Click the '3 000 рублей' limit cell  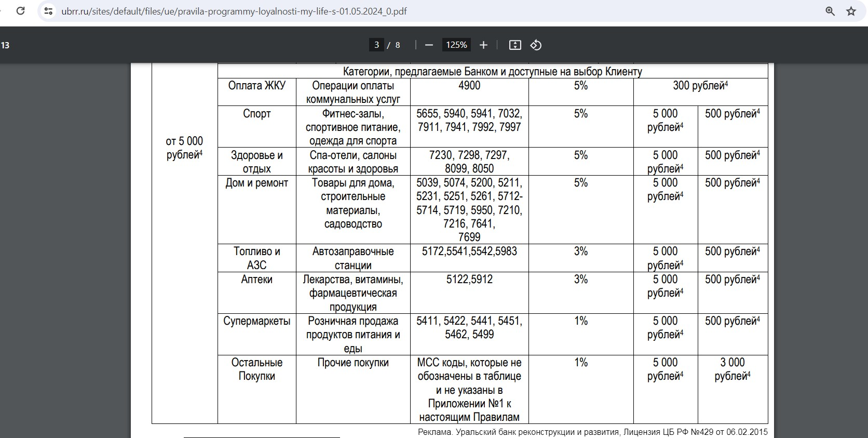click(733, 389)
